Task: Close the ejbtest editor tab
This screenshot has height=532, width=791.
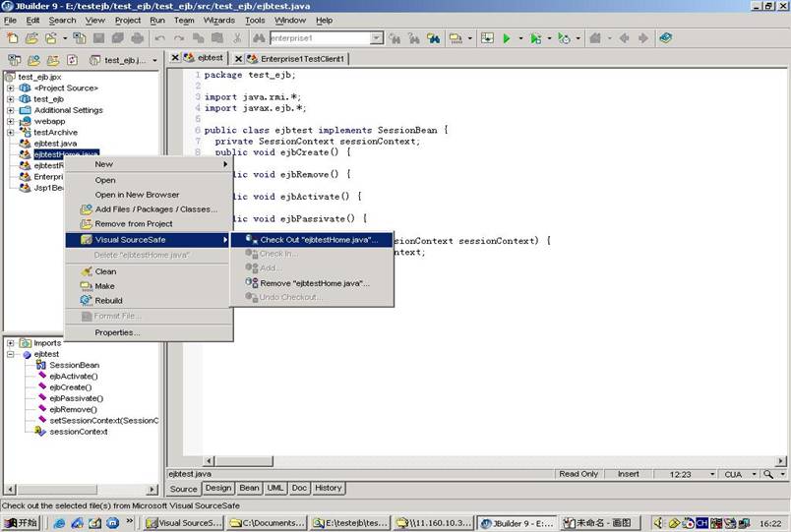Action: click(x=175, y=57)
